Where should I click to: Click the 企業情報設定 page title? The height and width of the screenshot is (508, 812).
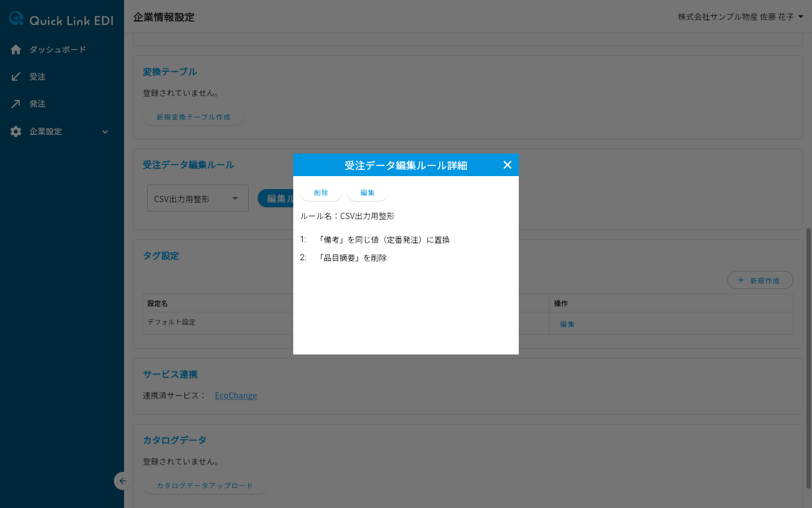[x=164, y=17]
